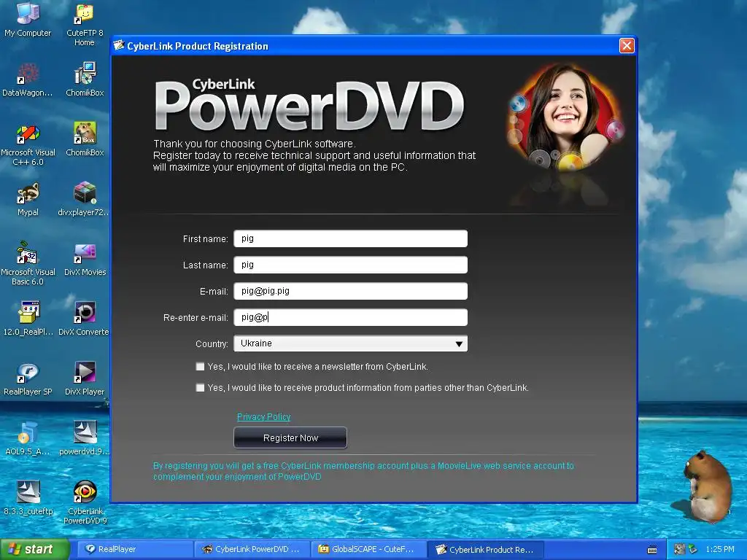747x560 pixels.
Task: Click the E-mail input field
Action: point(351,291)
